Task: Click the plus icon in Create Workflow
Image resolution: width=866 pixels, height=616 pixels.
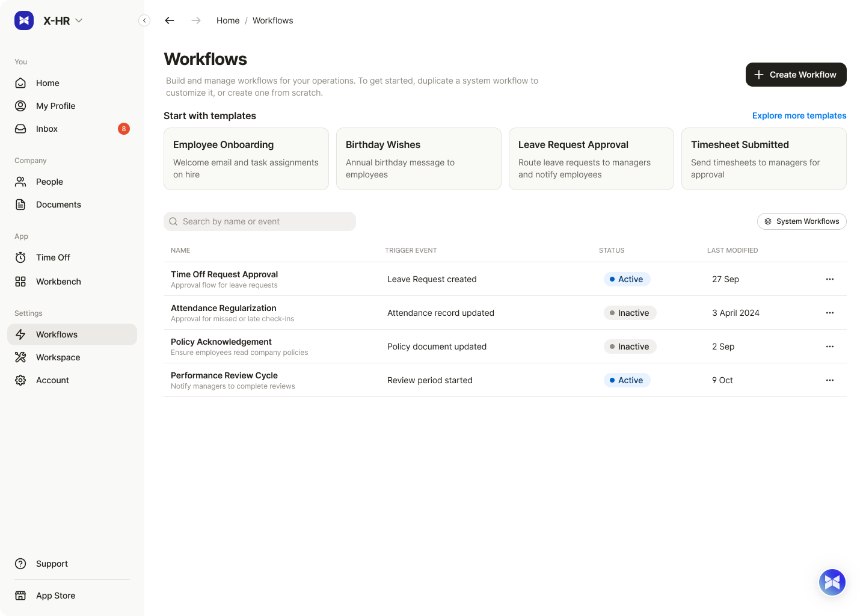Action: (759, 75)
